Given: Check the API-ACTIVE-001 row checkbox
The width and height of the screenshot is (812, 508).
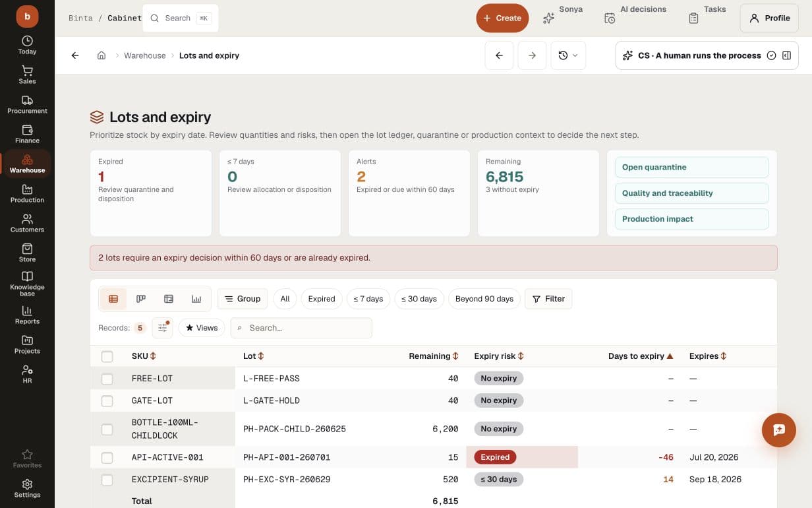Looking at the screenshot, I should (x=107, y=458).
